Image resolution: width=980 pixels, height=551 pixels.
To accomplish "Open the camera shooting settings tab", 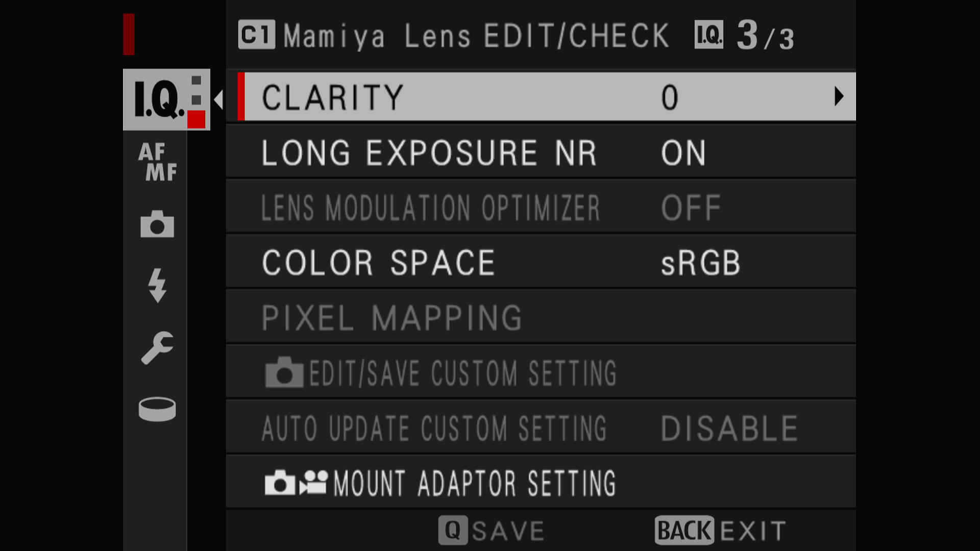I will pos(157,224).
